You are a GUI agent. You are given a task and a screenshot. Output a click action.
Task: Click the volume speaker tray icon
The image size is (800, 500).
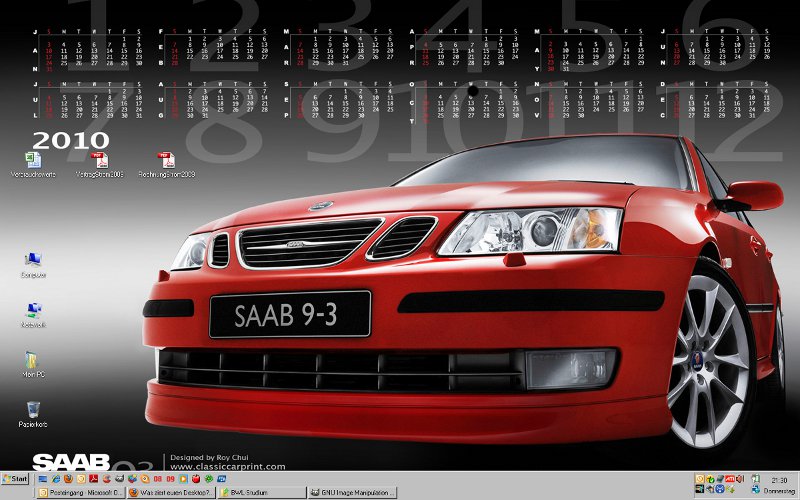click(x=740, y=479)
